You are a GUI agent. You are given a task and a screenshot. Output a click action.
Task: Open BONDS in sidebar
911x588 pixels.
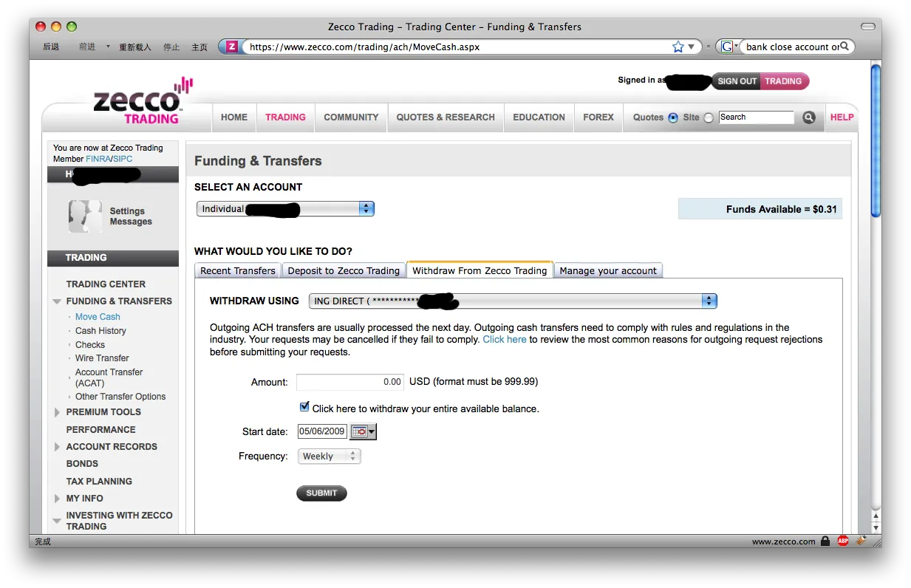82,464
